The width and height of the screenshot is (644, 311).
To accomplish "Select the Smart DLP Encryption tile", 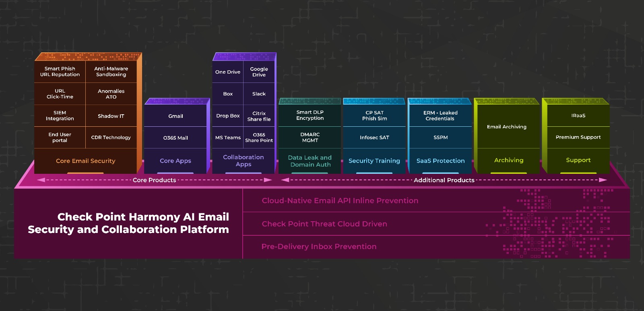I will 310,115.
